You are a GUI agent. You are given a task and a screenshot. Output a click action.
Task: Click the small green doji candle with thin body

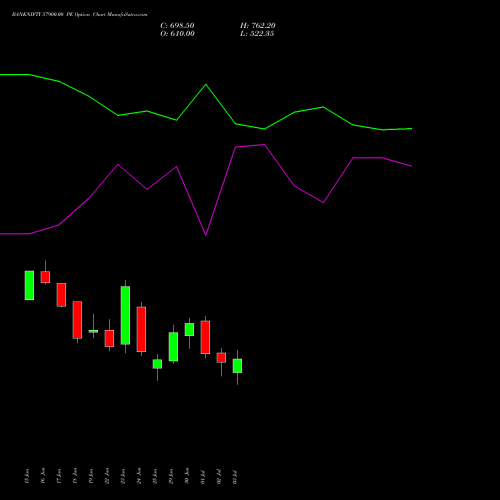[x=93, y=331]
